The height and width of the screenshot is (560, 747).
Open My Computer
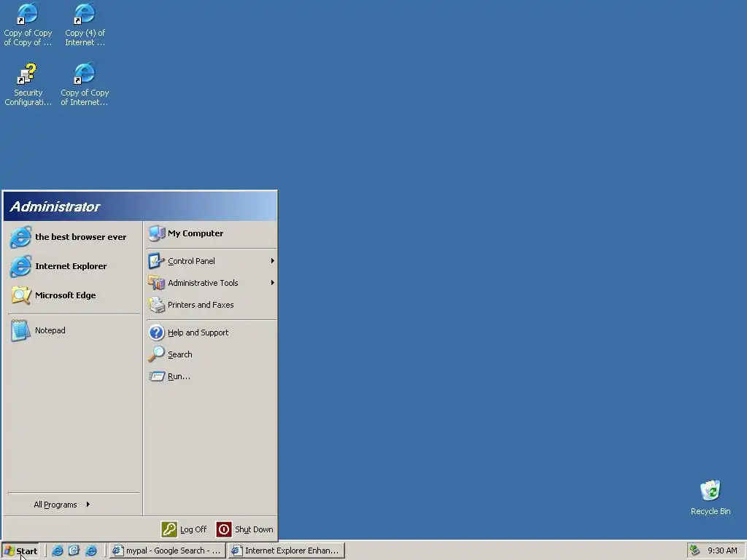coord(211,233)
